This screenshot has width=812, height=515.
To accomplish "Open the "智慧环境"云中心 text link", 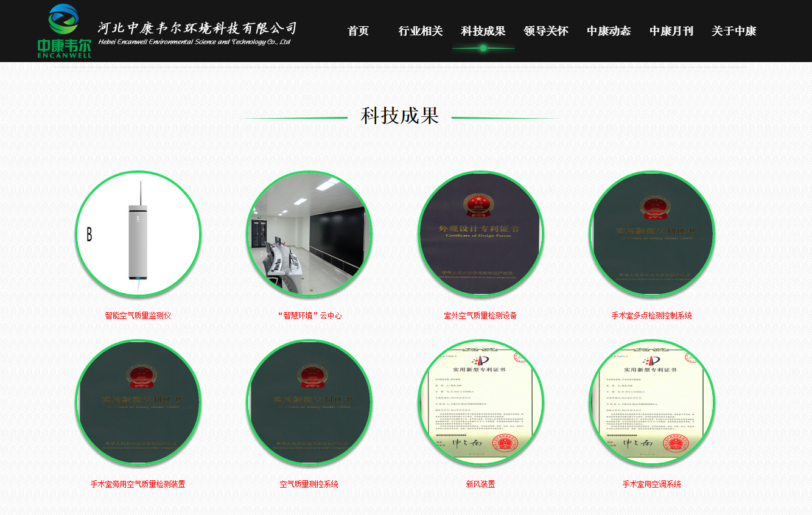I will point(309,315).
